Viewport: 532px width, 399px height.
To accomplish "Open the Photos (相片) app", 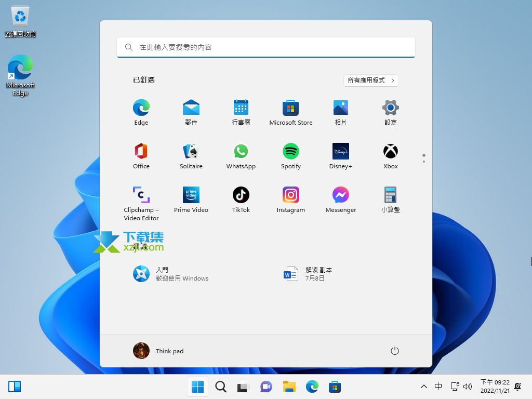I will pos(341,113).
